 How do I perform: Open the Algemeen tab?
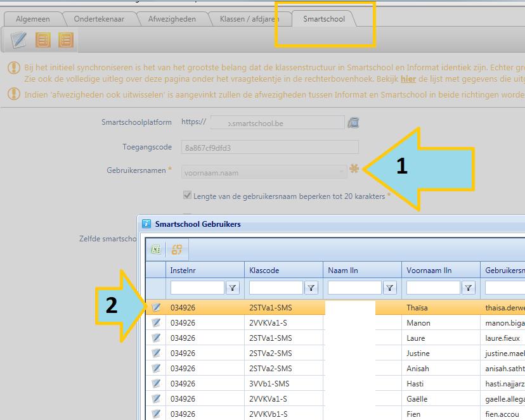(33, 19)
